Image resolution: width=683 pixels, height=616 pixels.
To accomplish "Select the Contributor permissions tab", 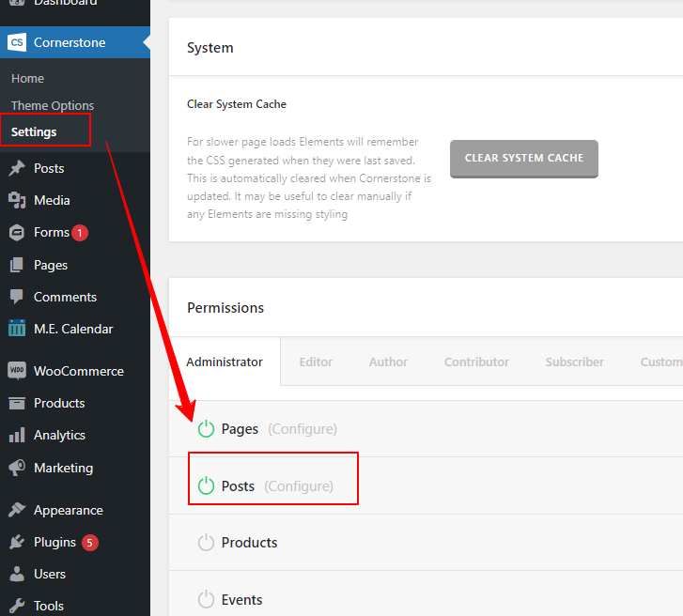I will 476,362.
